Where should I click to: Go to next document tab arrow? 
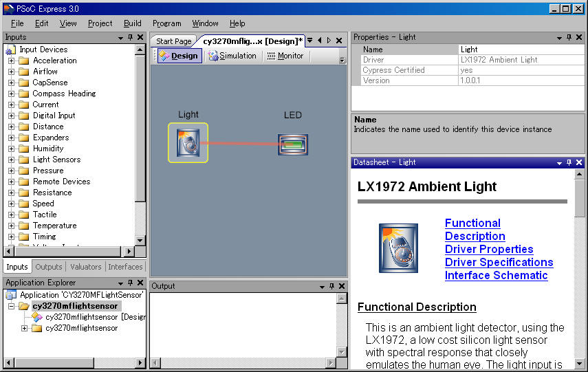[x=329, y=41]
